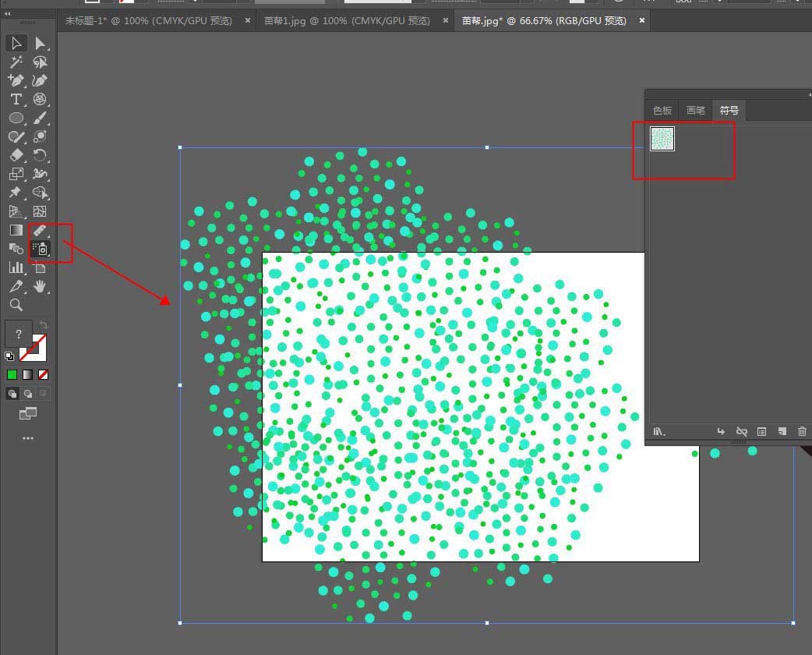Select the dotted symbol thumbnail
812x655 pixels.
(662, 139)
